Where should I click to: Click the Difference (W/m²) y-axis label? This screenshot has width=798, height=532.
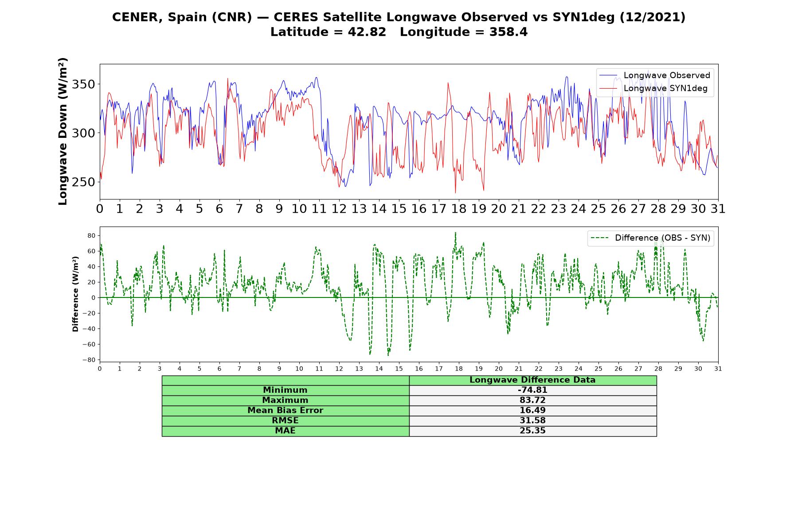pyautogui.click(x=75, y=294)
